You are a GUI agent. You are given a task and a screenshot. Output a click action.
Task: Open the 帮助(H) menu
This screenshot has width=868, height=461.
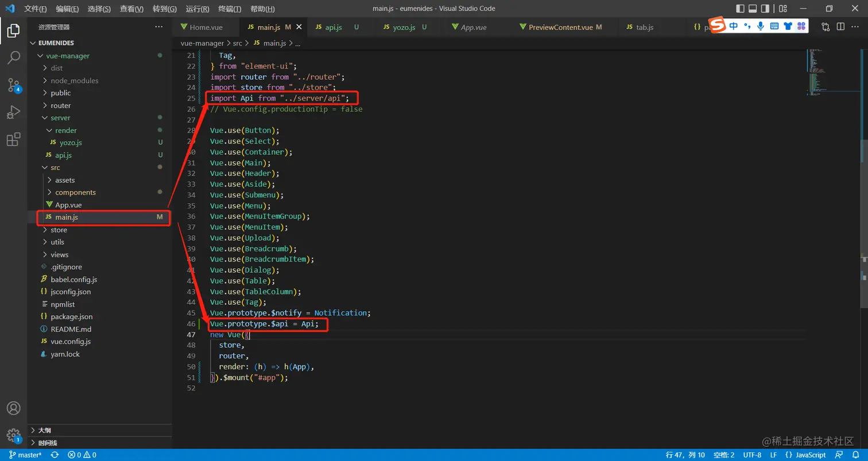coord(262,9)
